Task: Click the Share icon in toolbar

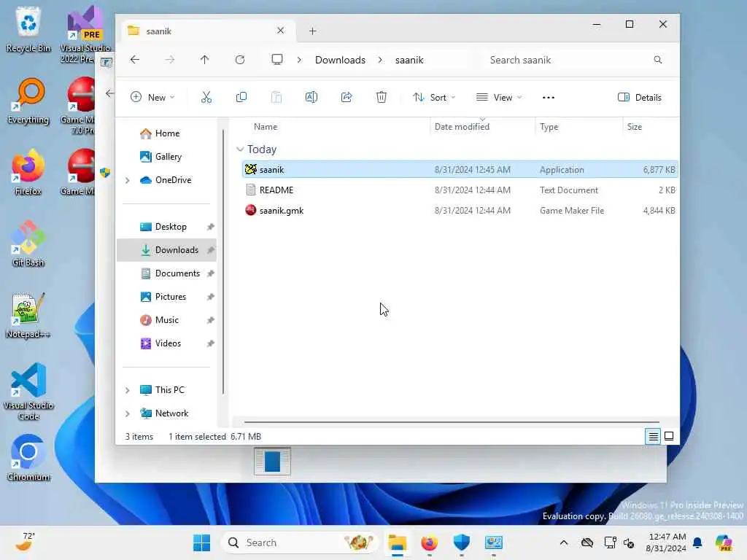Action: [347, 97]
